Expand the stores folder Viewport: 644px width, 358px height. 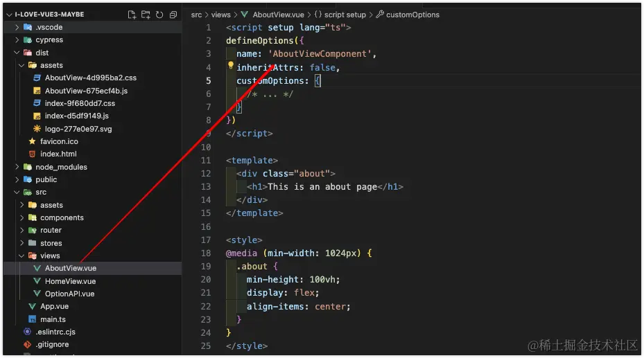pos(21,243)
